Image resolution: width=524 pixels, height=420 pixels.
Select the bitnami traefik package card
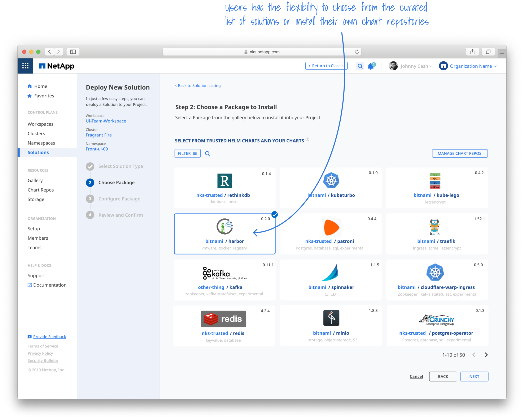coord(437,234)
